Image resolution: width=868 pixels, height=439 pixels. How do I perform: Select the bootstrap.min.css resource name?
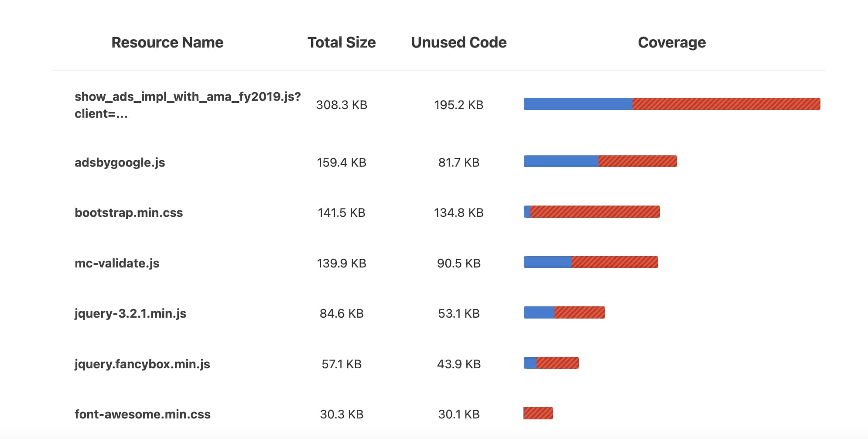(x=129, y=213)
